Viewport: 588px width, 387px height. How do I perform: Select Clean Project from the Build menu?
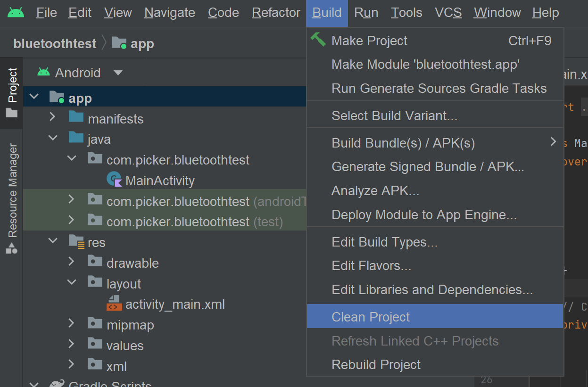371,317
